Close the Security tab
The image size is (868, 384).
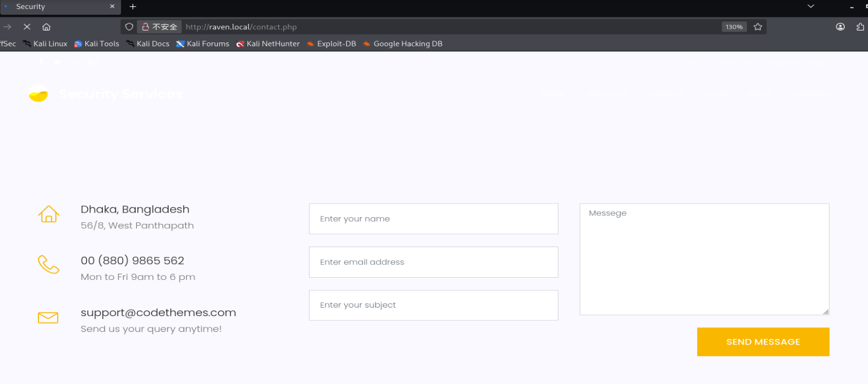[x=112, y=7]
